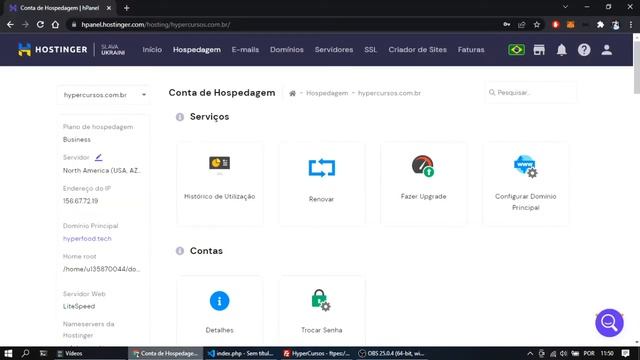Open Faturas menu
The width and height of the screenshot is (640, 360).
coord(471,49)
